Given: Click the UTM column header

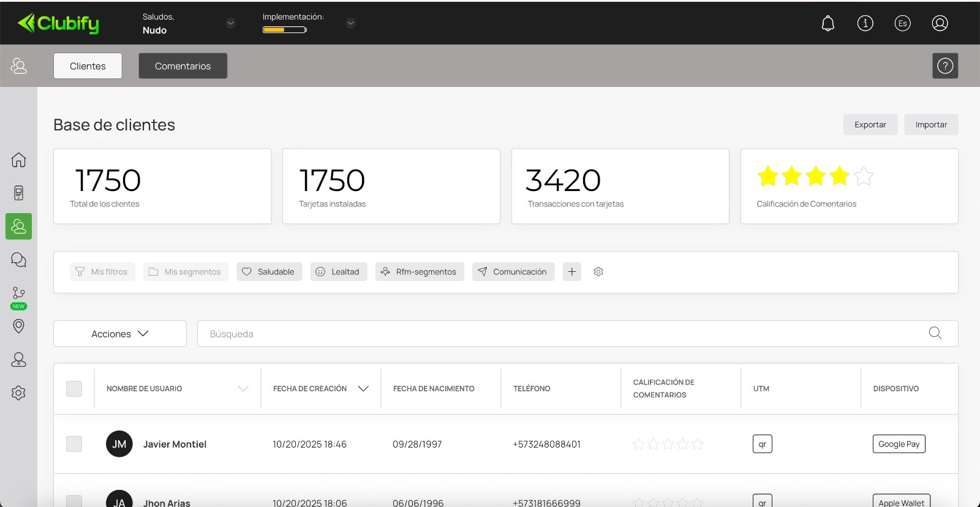Looking at the screenshot, I should (x=761, y=389).
